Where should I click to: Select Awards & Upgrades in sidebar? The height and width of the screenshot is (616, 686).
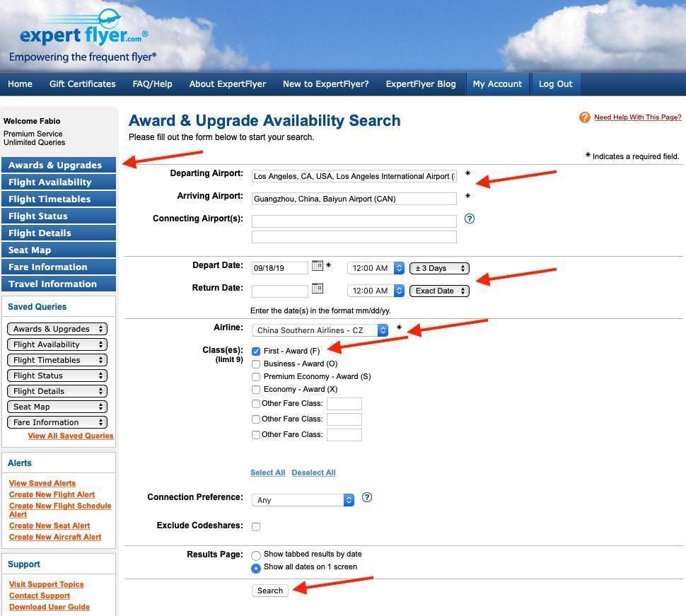click(59, 165)
